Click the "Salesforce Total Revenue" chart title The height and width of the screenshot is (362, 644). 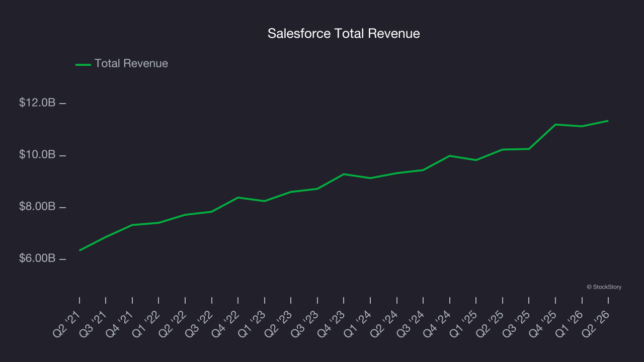[344, 34]
